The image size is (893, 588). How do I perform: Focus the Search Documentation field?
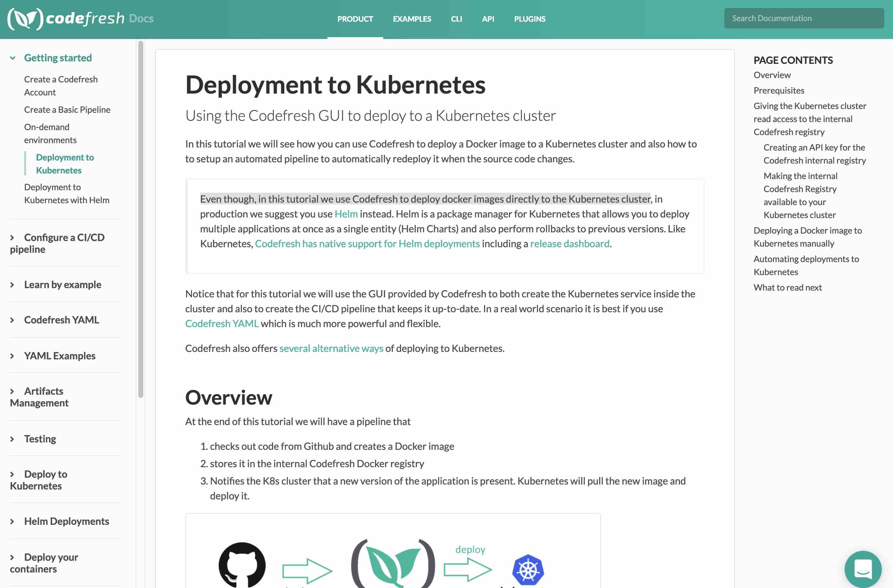tap(803, 18)
